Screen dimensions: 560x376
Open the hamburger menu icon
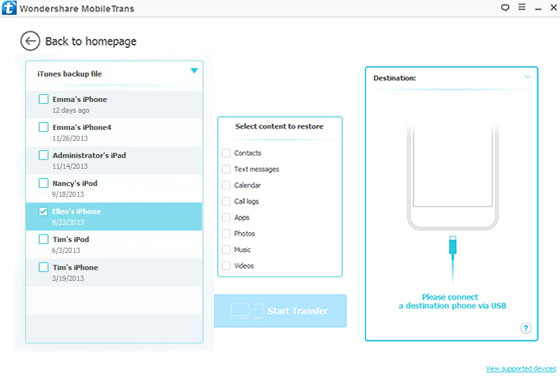pyautogui.click(x=522, y=7)
